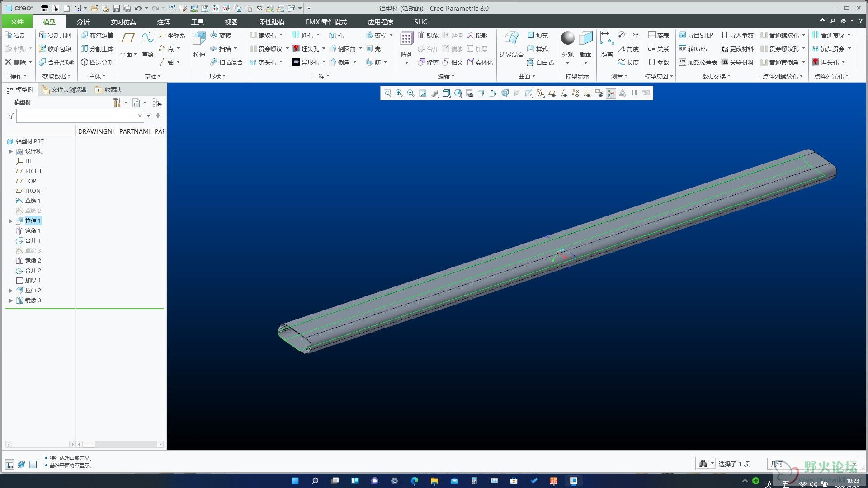868x488 pixels.
Task: Click the 更改材料 button
Action: [x=737, y=49]
